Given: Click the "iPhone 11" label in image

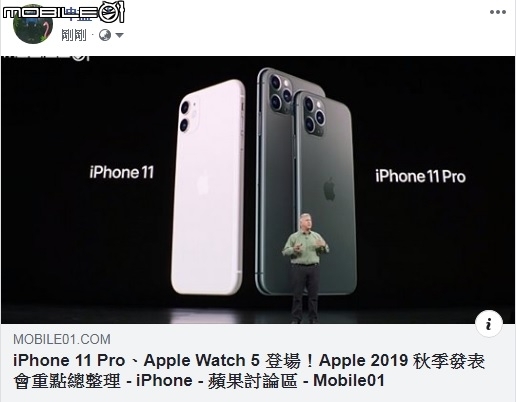Looking at the screenshot, I should pos(122,173).
